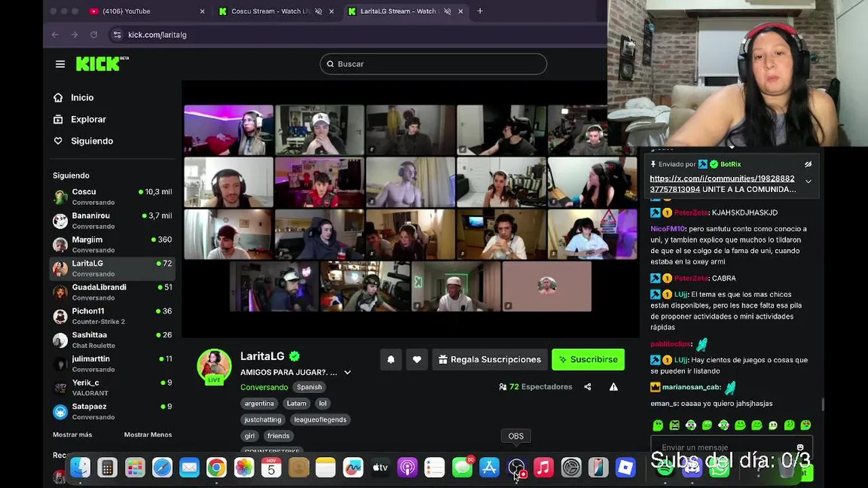
Task: Open Margiim channel in sidebar
Action: (x=113, y=244)
